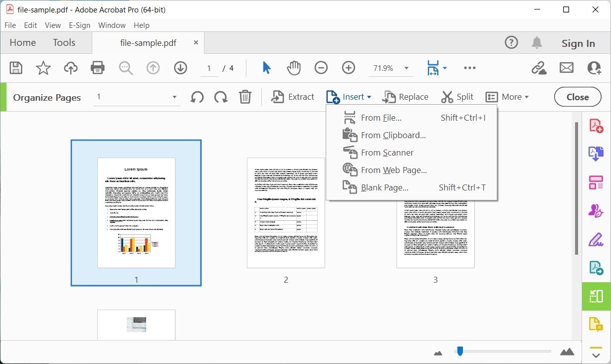Close the file-sample.pdf tab
Screen dimensions: 611x364
tap(196, 43)
